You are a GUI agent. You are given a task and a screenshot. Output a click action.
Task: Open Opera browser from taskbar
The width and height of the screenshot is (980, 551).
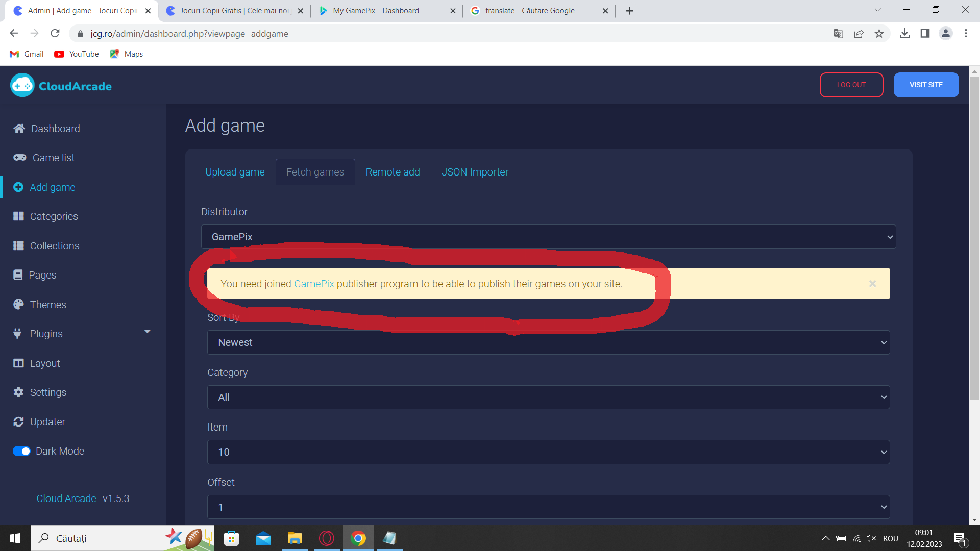(326, 538)
